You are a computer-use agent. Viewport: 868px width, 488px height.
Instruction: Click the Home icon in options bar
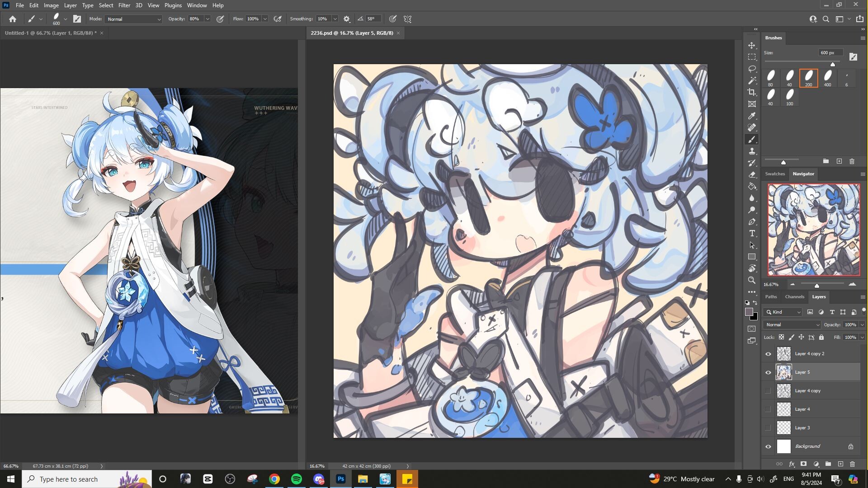click(13, 19)
